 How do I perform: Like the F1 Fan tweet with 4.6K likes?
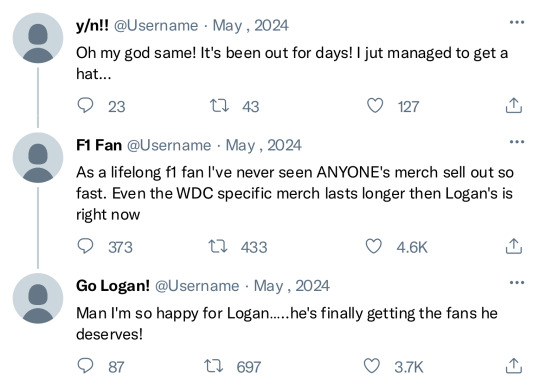coord(374,246)
